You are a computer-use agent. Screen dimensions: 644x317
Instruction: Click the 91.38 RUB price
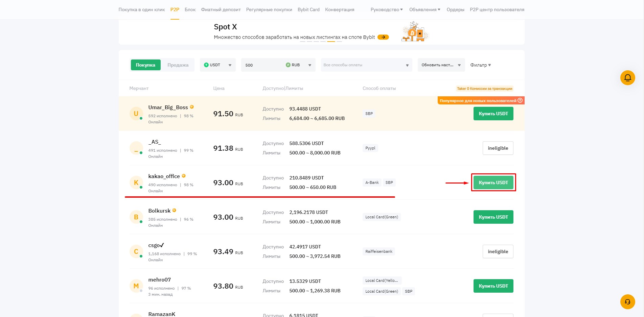(x=228, y=148)
